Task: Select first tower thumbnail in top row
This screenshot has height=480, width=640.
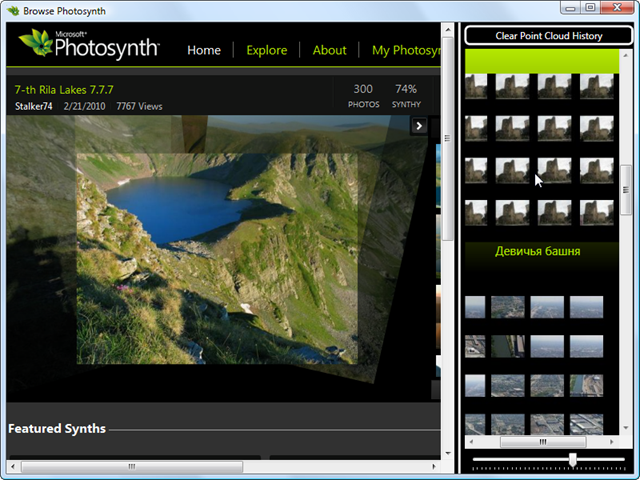Action: coord(476,86)
